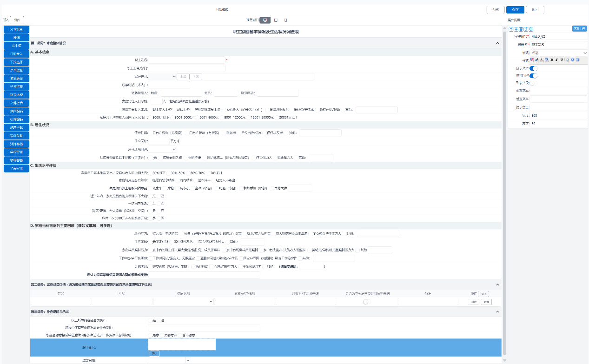The width and height of the screenshot is (589, 364).
Task: Insert a 日期录入 component
Action: tap(16, 54)
